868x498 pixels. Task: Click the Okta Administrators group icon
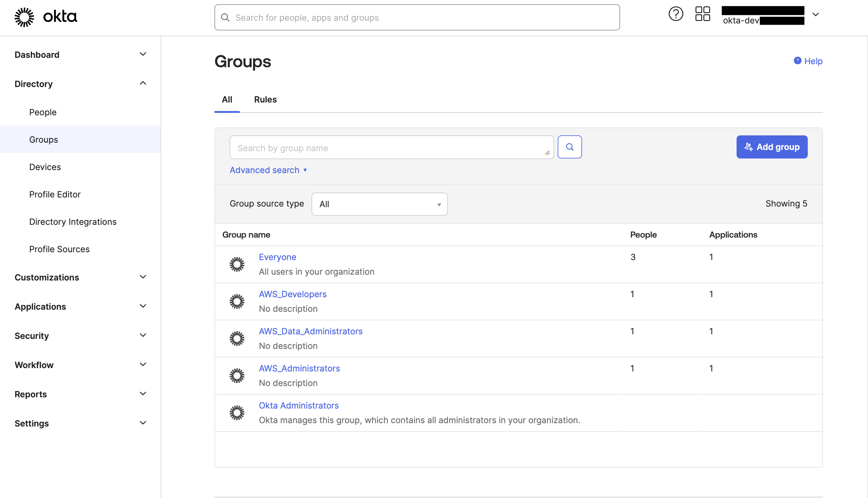point(237,413)
